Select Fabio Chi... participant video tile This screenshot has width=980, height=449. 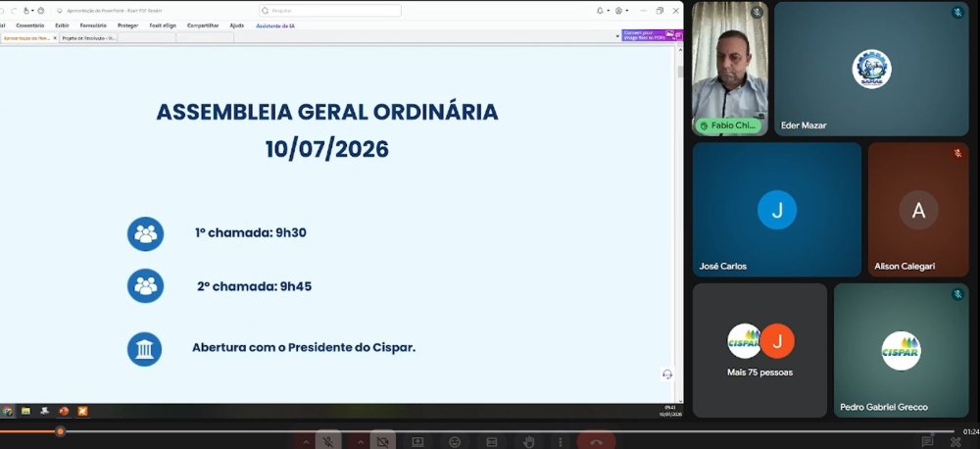(730, 69)
